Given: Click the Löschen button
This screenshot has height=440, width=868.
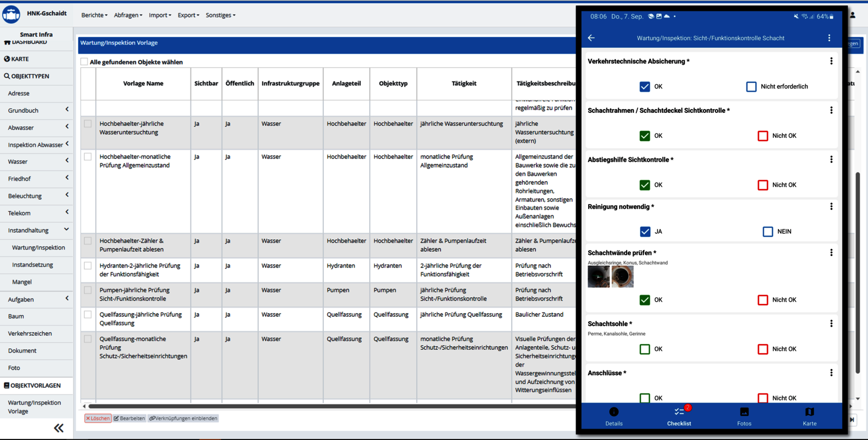Looking at the screenshot, I should 98,418.
